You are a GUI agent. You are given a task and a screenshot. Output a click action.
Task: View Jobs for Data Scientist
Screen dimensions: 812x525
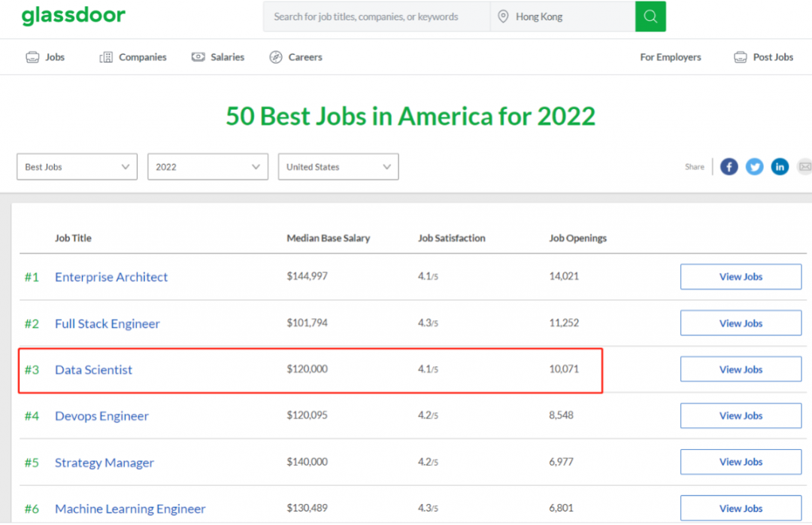pos(741,369)
